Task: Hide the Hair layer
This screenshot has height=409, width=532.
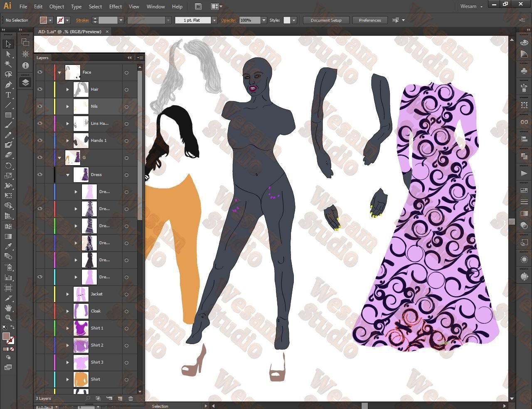Action: 40,89
